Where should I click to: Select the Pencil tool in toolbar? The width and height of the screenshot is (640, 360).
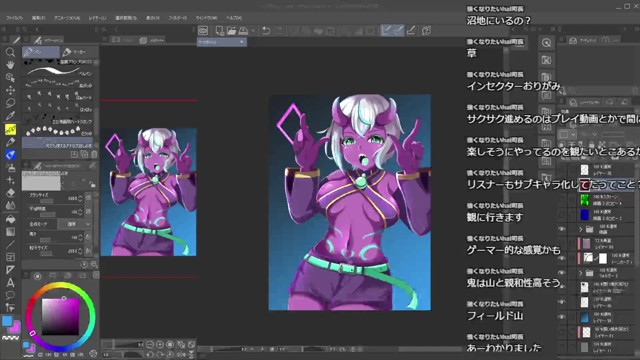click(10, 142)
